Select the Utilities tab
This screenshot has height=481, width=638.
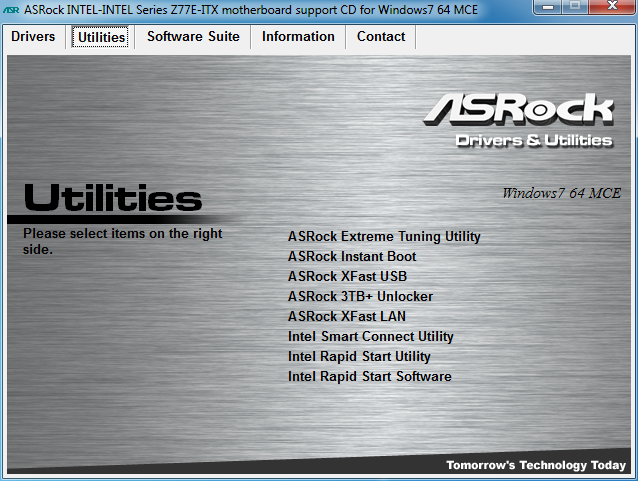(100, 37)
